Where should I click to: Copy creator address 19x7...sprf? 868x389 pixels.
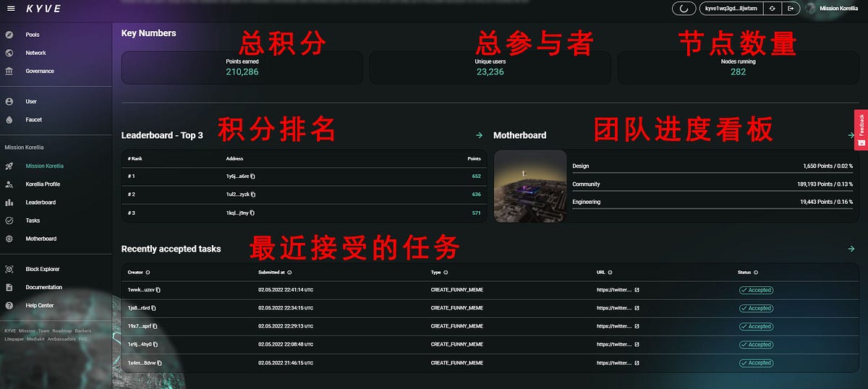pyautogui.click(x=155, y=326)
